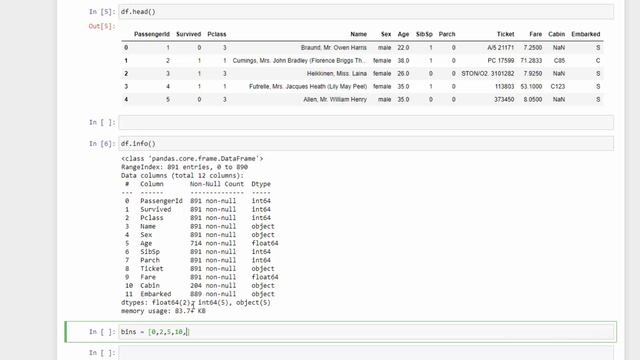Click the 'In [6]:' cell prompt
The image size is (640, 360).
pyautogui.click(x=102, y=144)
